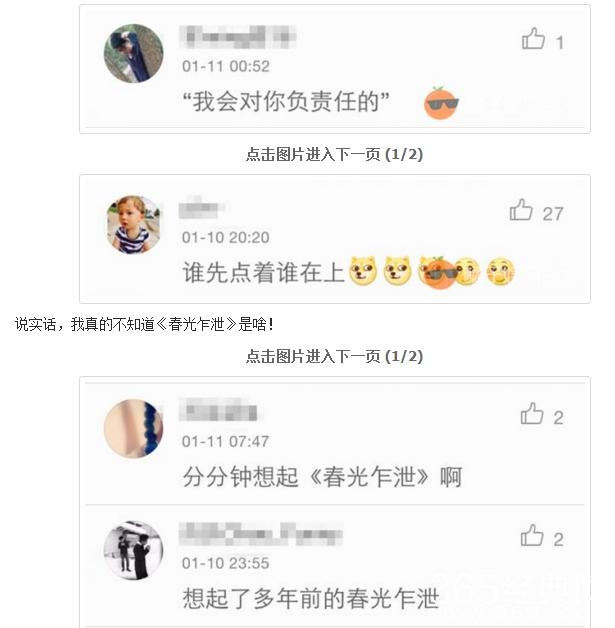Click the comment text 想起了多年前的春光乍泄
Viewport: 615px width, 628px height.
[x=311, y=599]
